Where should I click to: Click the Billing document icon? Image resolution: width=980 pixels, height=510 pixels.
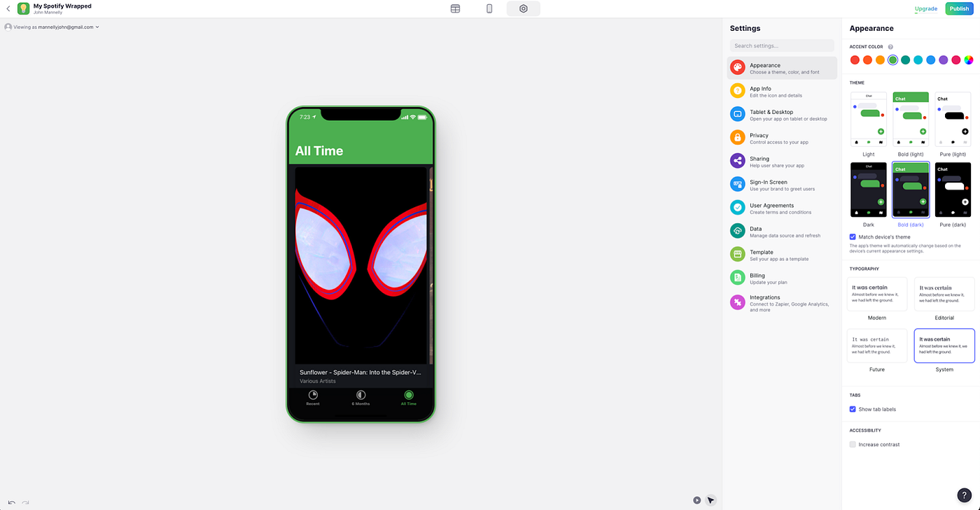(x=737, y=278)
